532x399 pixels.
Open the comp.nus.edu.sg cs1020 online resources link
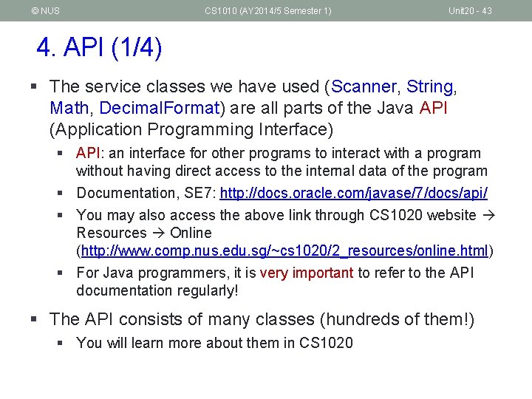pos(284,250)
